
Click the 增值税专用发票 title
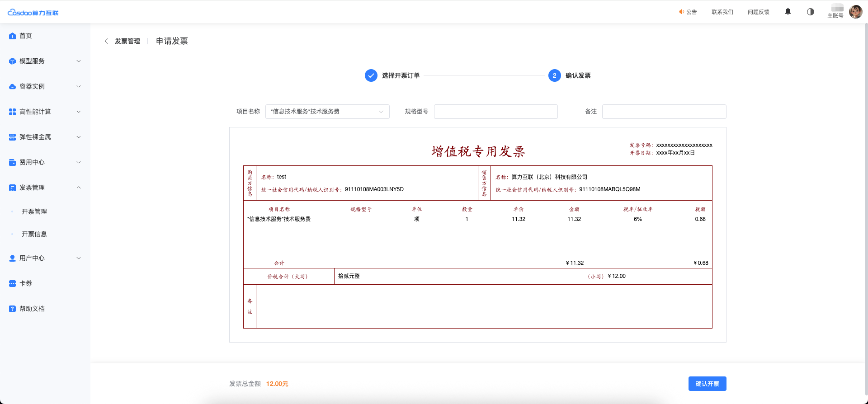coord(478,151)
